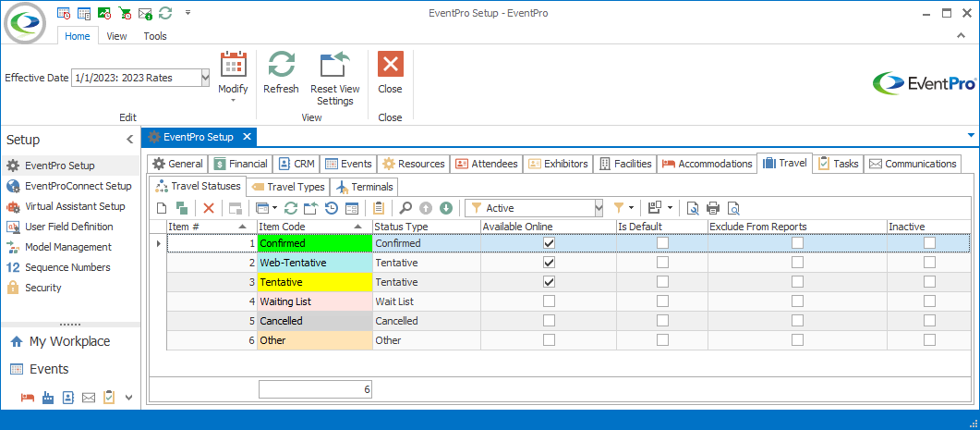The image size is (980, 430).
Task: Click the green Move Down arrow icon
Action: click(x=445, y=208)
